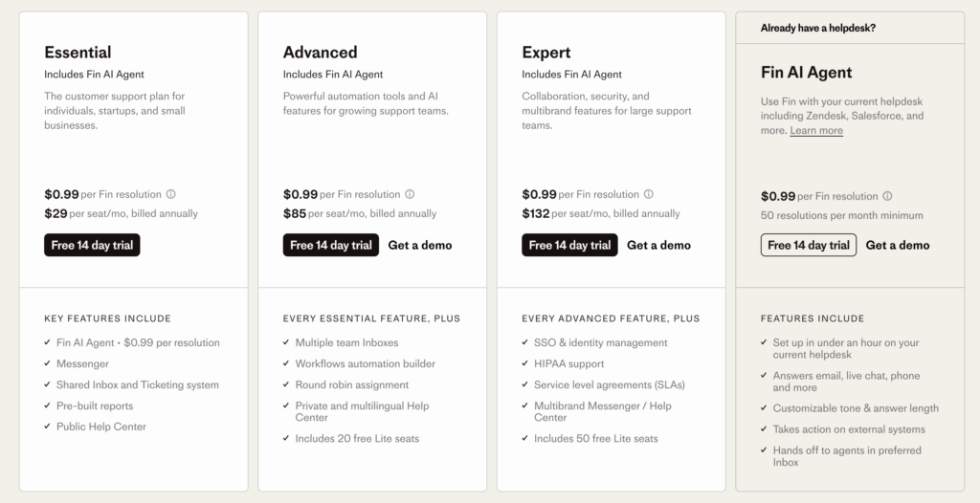The image size is (980, 503).
Task: Start Advanced plan free 14 day trial
Action: [x=331, y=245]
